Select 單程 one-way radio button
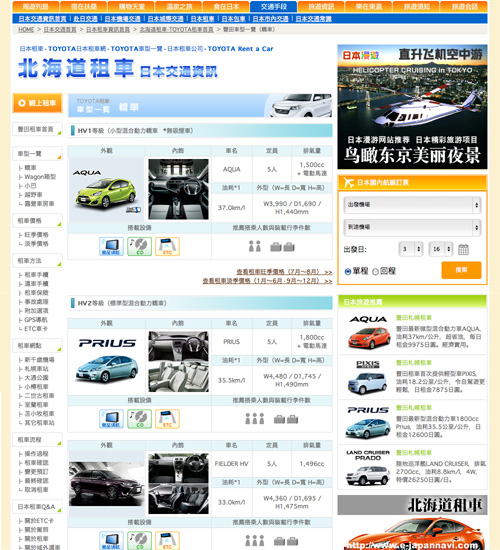The height and width of the screenshot is (550, 500). click(x=348, y=271)
